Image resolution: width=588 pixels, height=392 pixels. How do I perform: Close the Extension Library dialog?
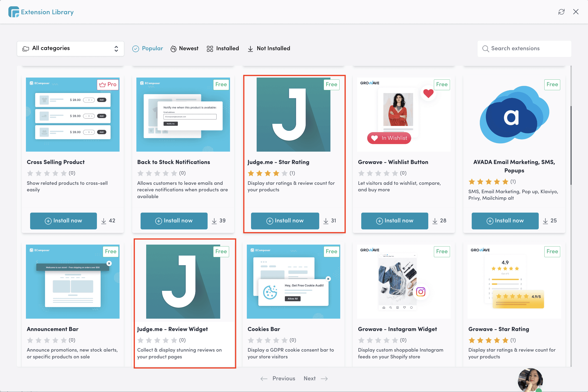point(576,12)
